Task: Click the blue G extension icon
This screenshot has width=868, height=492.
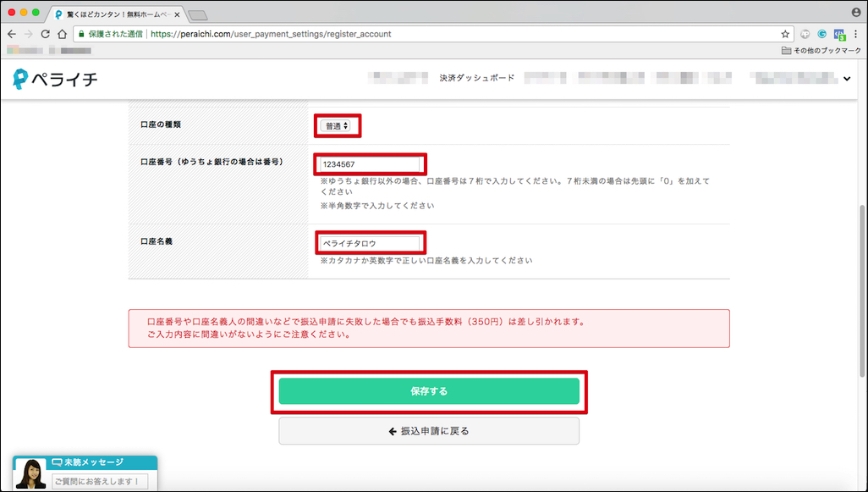Action: click(x=820, y=34)
